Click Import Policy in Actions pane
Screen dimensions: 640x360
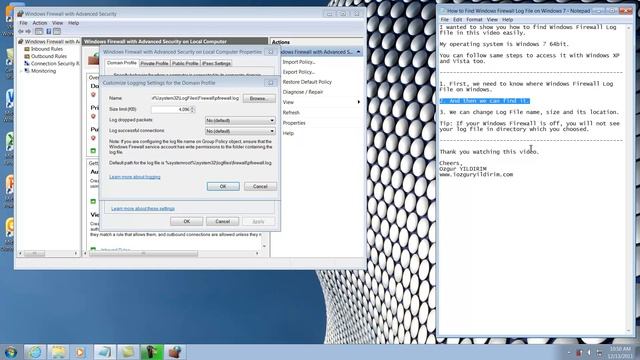point(299,62)
